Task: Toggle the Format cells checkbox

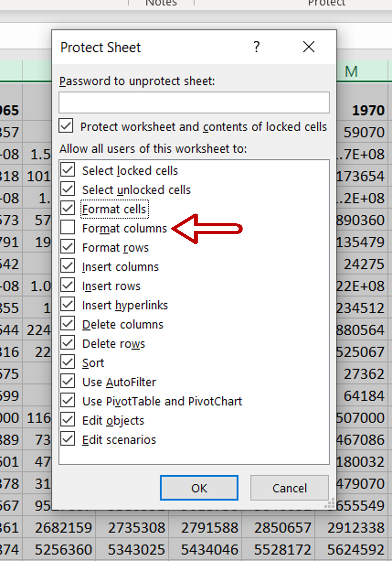Action: [x=68, y=208]
